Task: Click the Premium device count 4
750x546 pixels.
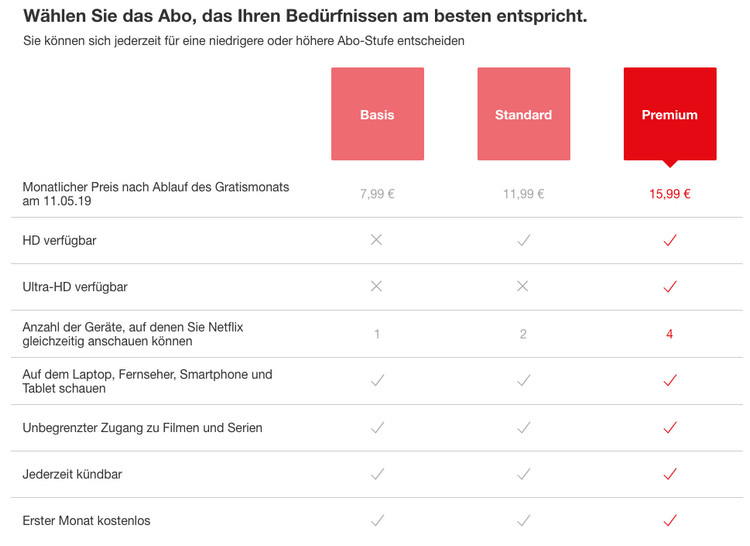Action: pos(670,334)
